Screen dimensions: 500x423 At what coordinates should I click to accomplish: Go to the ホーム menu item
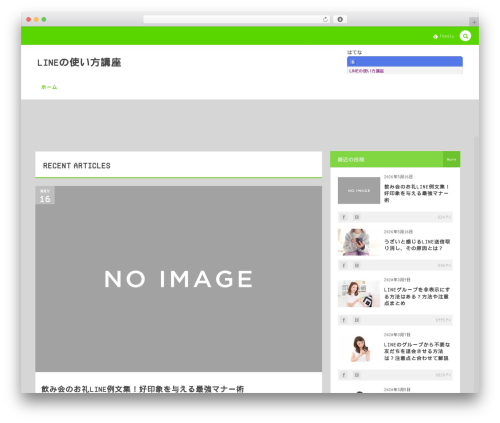click(x=49, y=87)
